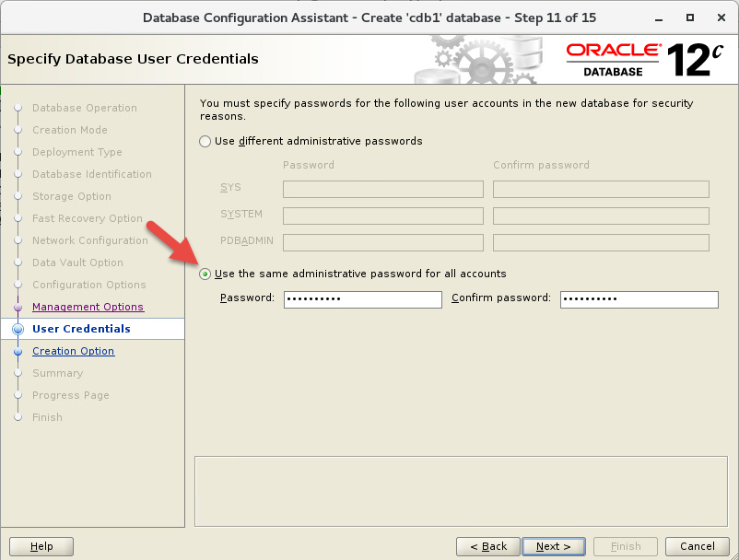Click the SYSTEM confirm password field

pos(601,216)
